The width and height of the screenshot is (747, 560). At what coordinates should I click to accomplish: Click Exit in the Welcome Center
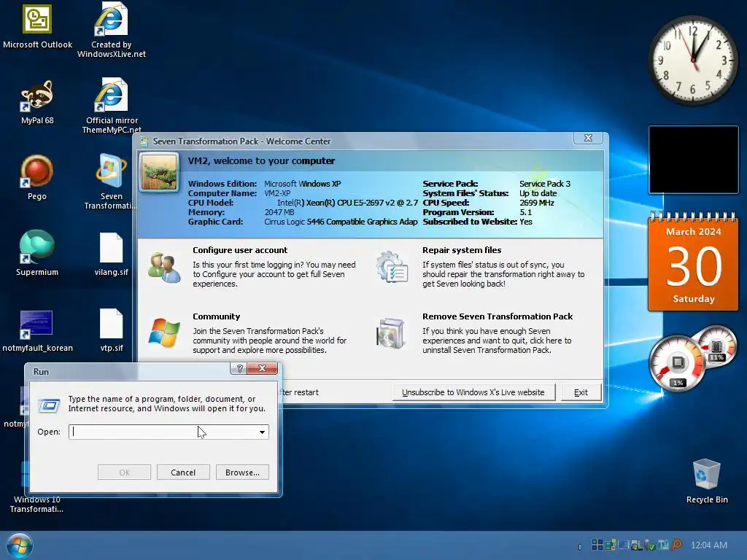click(x=581, y=392)
